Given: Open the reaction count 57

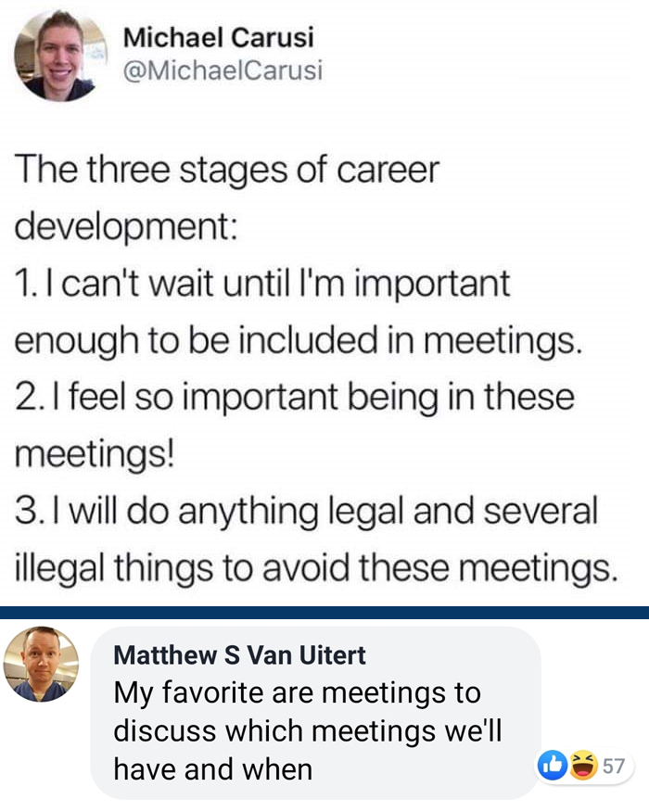Looking at the screenshot, I should tap(613, 767).
